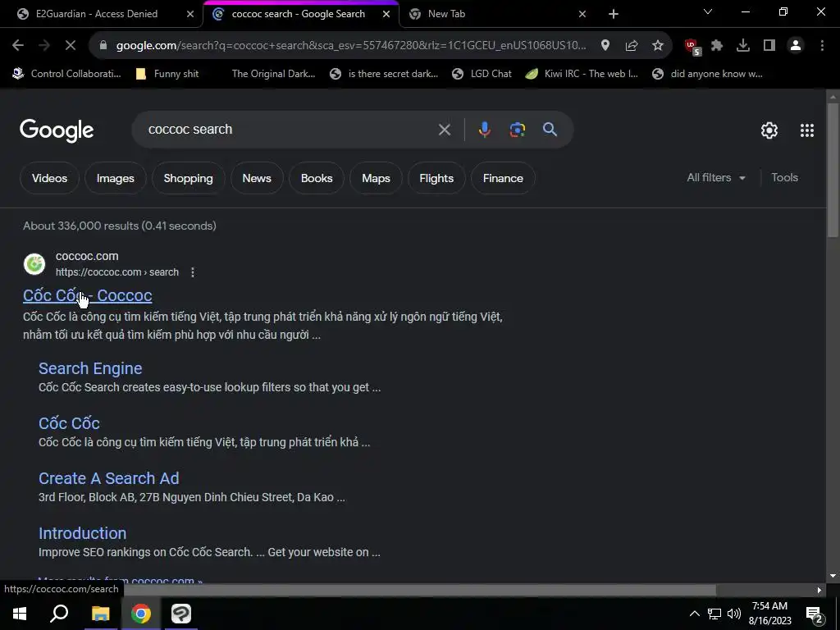The image size is (840, 630).
Task: Open Create A Search Ad link
Action: tap(109, 478)
